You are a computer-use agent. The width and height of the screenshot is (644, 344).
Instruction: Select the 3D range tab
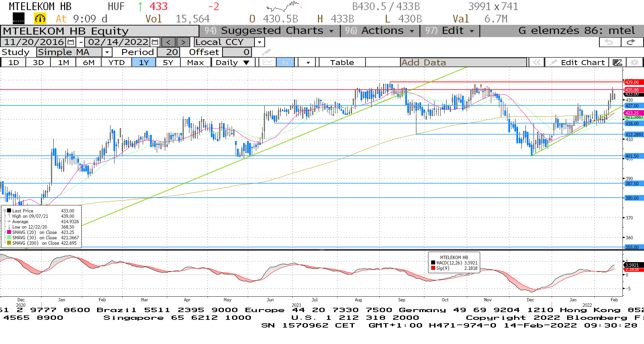click(x=38, y=62)
